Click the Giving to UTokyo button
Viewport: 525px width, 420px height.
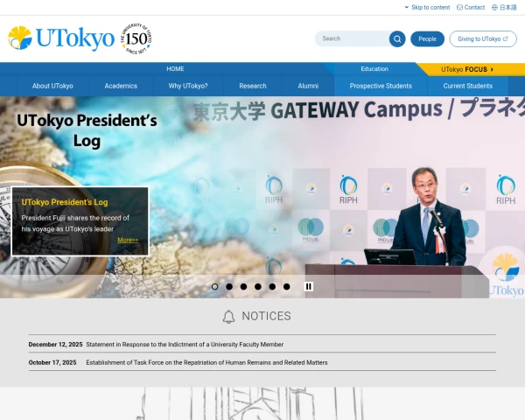tap(483, 39)
